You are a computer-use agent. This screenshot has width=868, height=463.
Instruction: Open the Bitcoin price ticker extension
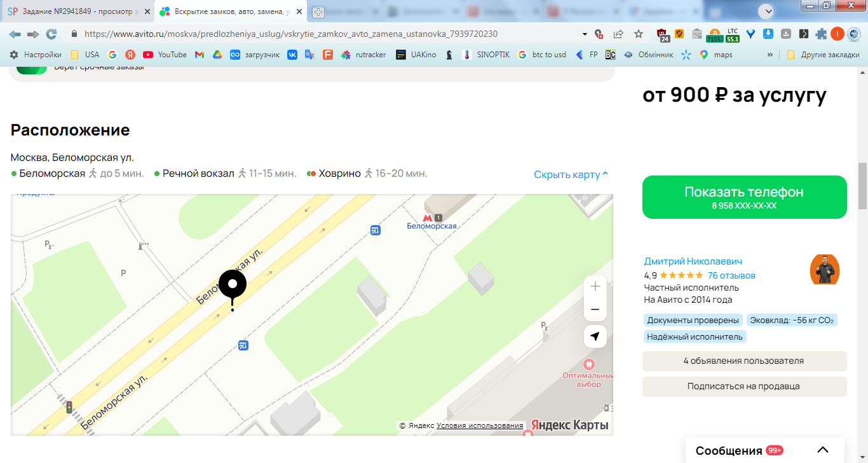(714, 35)
